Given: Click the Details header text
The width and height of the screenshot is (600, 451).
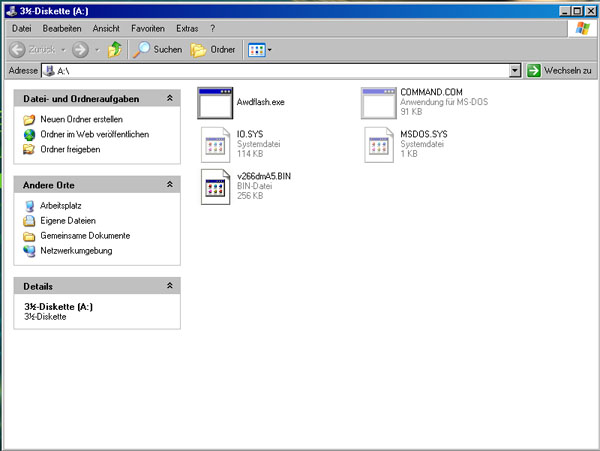Looking at the screenshot, I should (38, 287).
